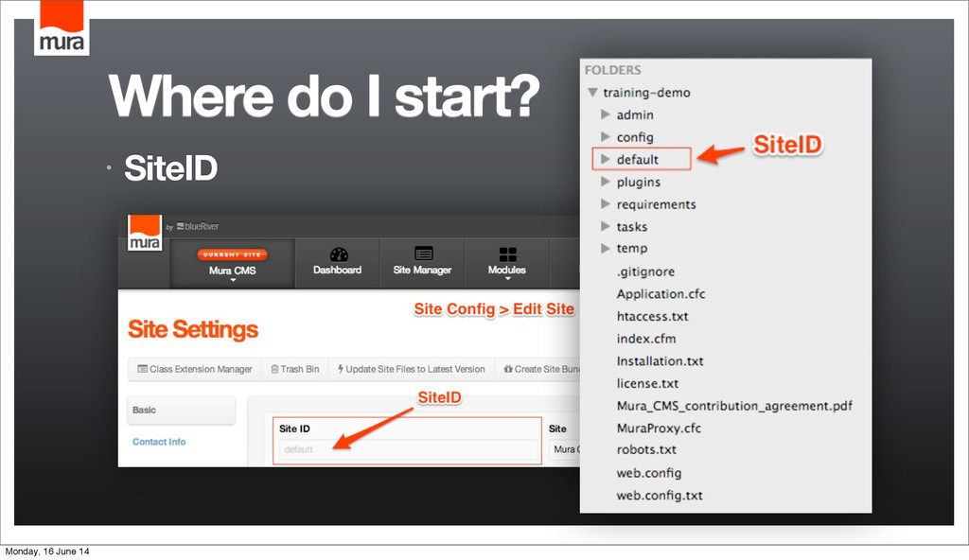
Task: Click the Site name input field
Action: click(x=565, y=449)
